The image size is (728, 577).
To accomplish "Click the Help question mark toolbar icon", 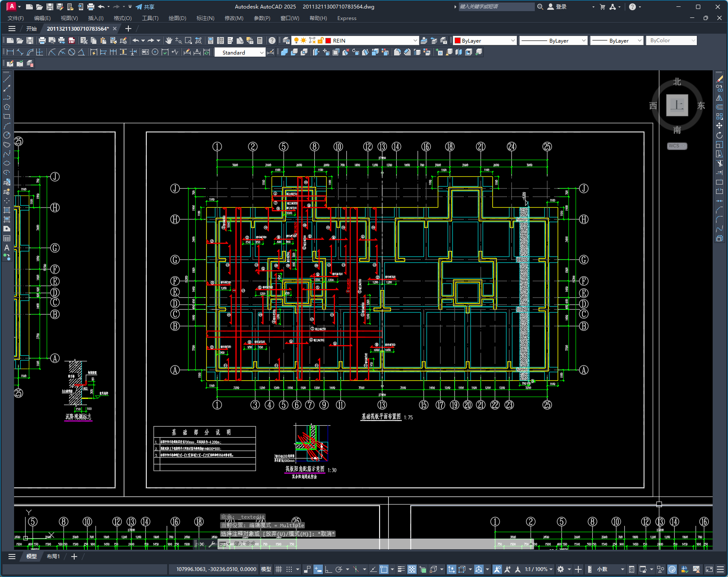I will (272, 40).
